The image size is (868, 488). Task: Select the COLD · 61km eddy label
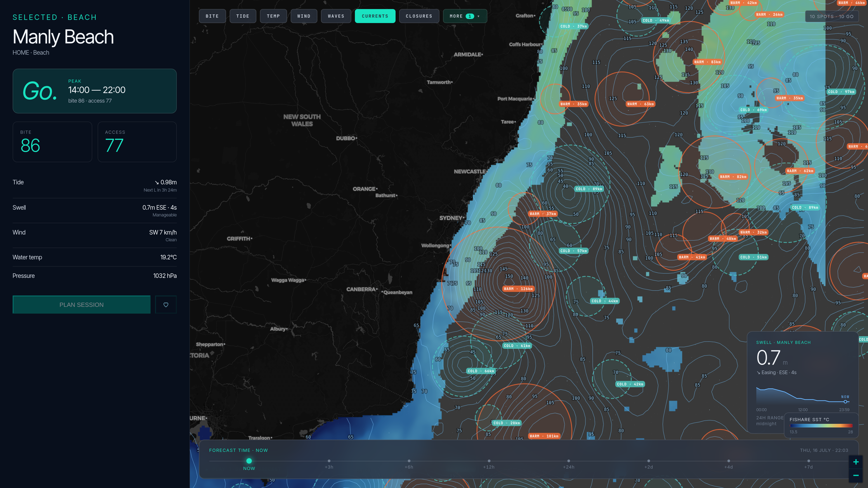(517, 346)
